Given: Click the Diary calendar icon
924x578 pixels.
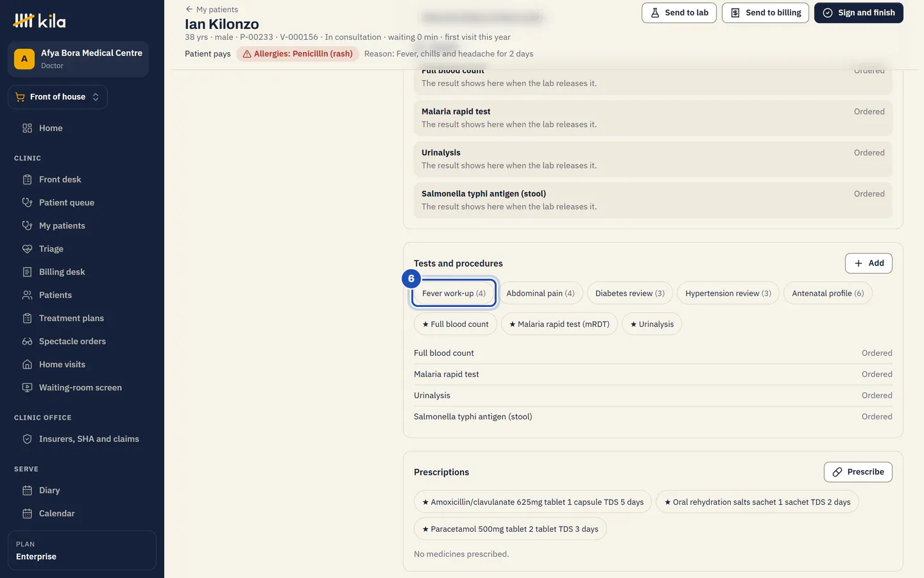Looking at the screenshot, I should click(27, 490).
